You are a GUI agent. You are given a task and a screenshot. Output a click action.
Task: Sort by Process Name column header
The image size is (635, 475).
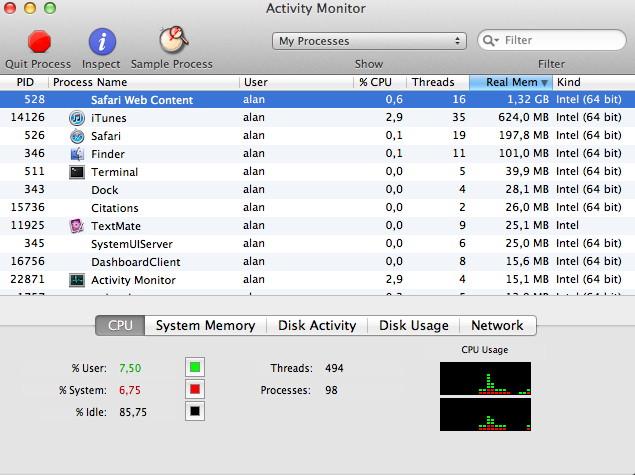coord(144,82)
